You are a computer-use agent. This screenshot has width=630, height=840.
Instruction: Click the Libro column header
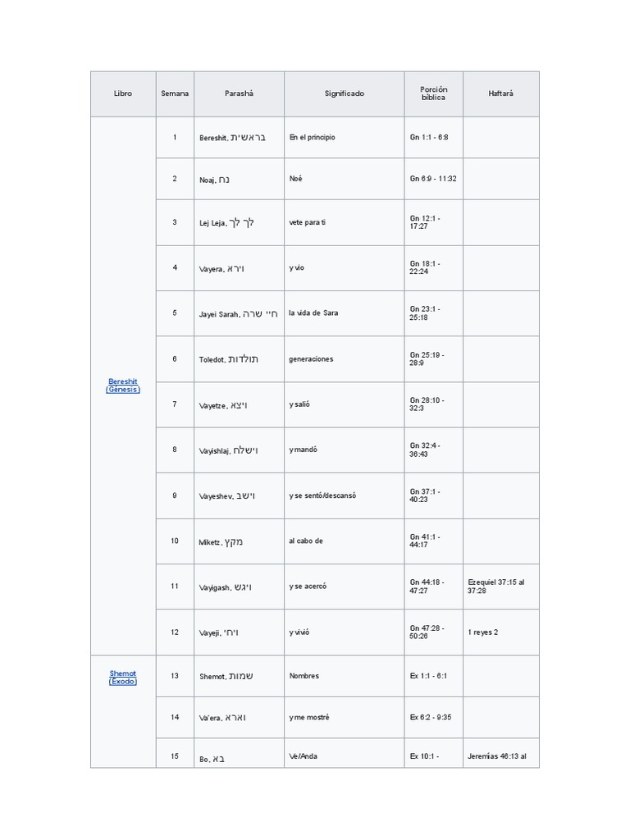(123, 94)
